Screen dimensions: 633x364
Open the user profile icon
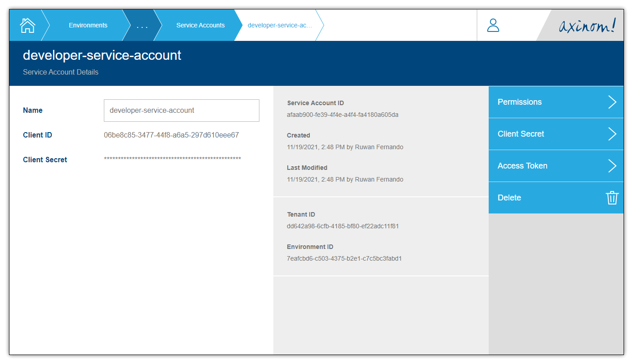(493, 25)
